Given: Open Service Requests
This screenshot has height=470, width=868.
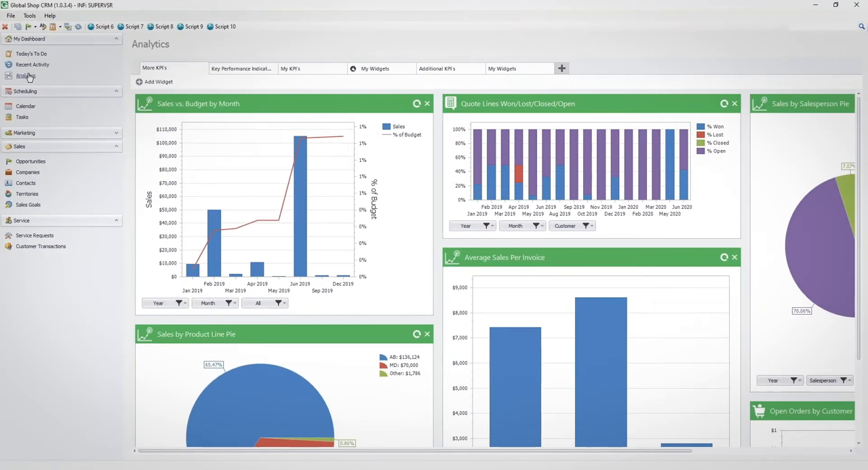Looking at the screenshot, I should [x=35, y=235].
